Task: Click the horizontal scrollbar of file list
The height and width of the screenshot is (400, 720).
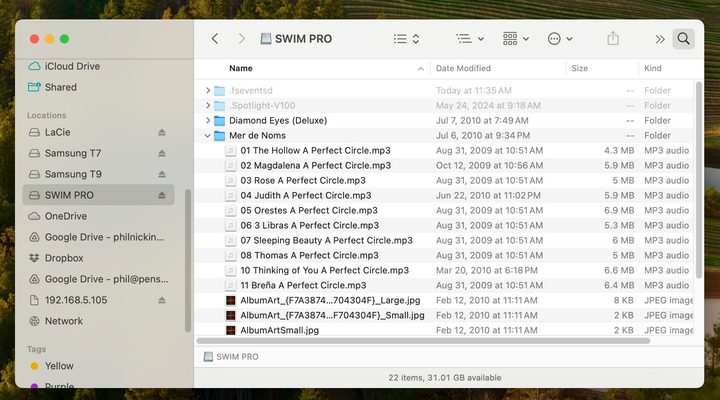Action: [423, 341]
